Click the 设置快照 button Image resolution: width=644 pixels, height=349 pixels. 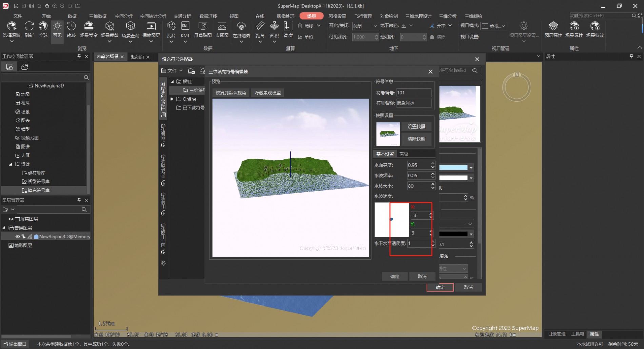(416, 127)
